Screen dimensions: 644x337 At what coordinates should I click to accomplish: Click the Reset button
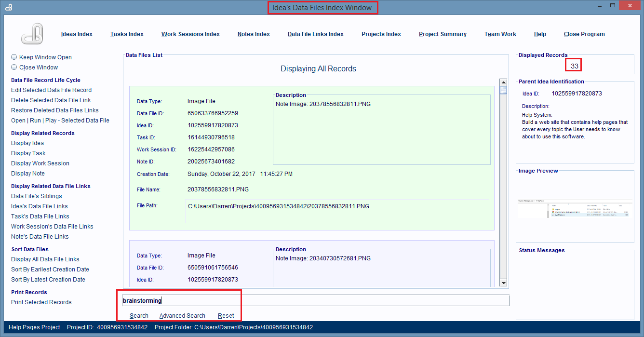point(226,316)
